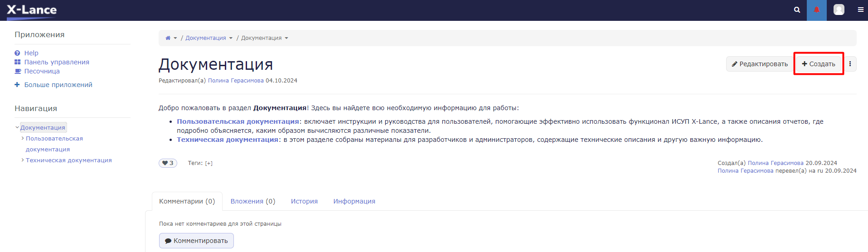Image resolution: width=868 pixels, height=252 pixels.
Task: Click the Приложения sidebar heading
Action: pos(39,34)
